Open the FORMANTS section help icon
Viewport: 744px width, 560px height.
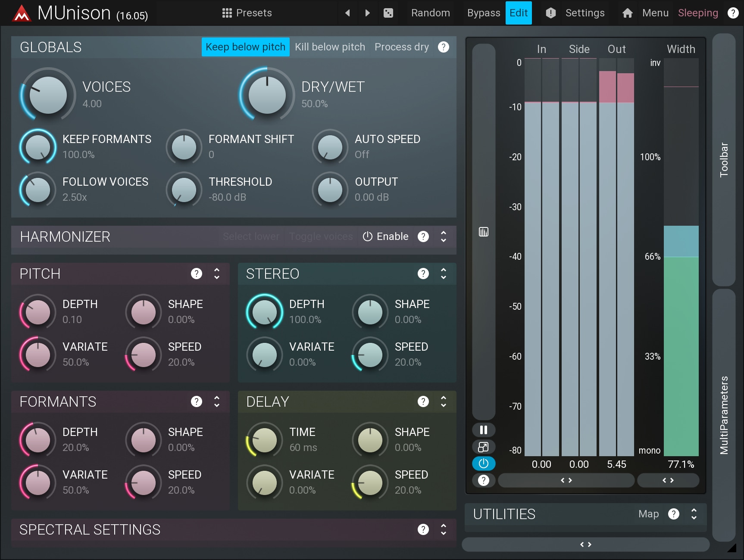197,401
